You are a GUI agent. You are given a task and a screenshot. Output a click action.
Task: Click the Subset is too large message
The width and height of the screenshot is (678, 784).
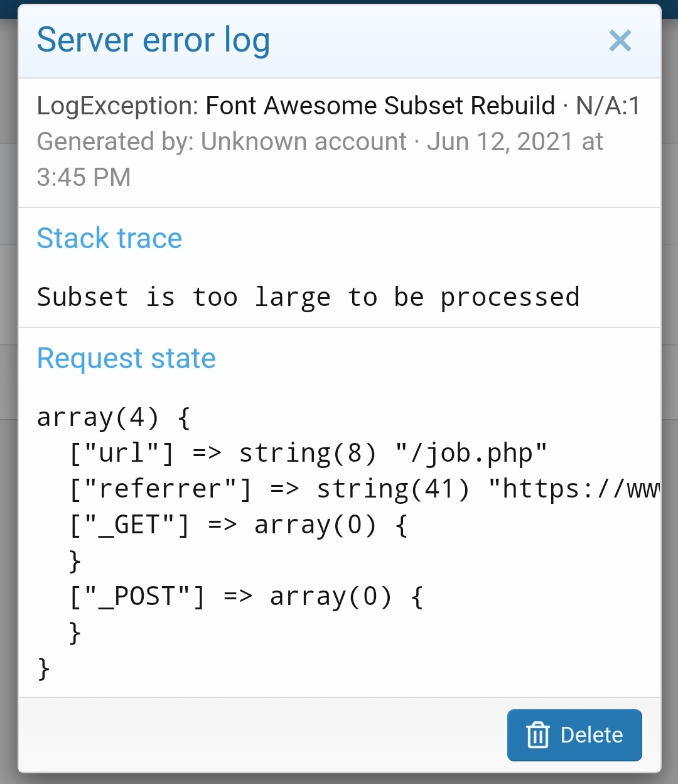(x=308, y=297)
